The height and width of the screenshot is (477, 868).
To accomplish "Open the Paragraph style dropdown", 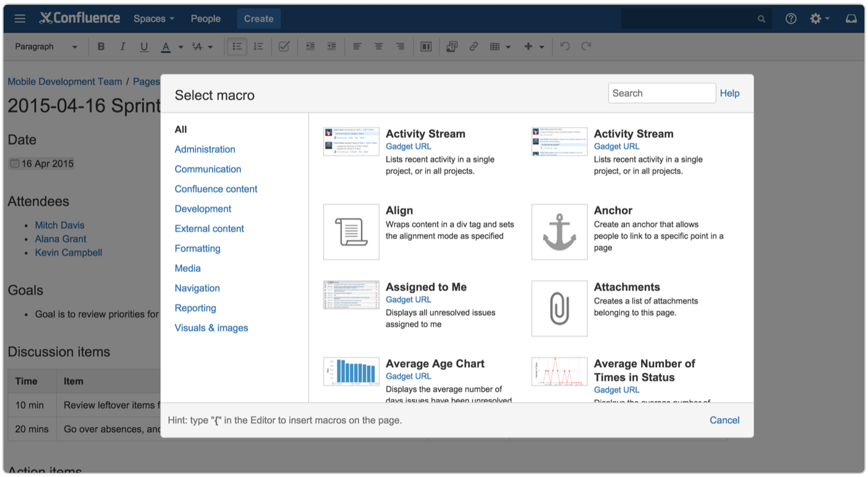I will click(x=46, y=46).
